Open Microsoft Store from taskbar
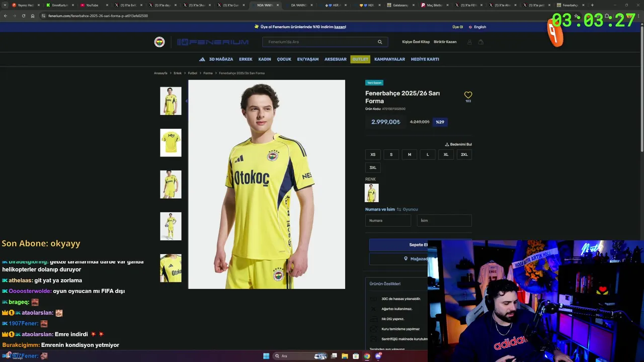Viewport: 644px width, 362px height. coord(356,356)
